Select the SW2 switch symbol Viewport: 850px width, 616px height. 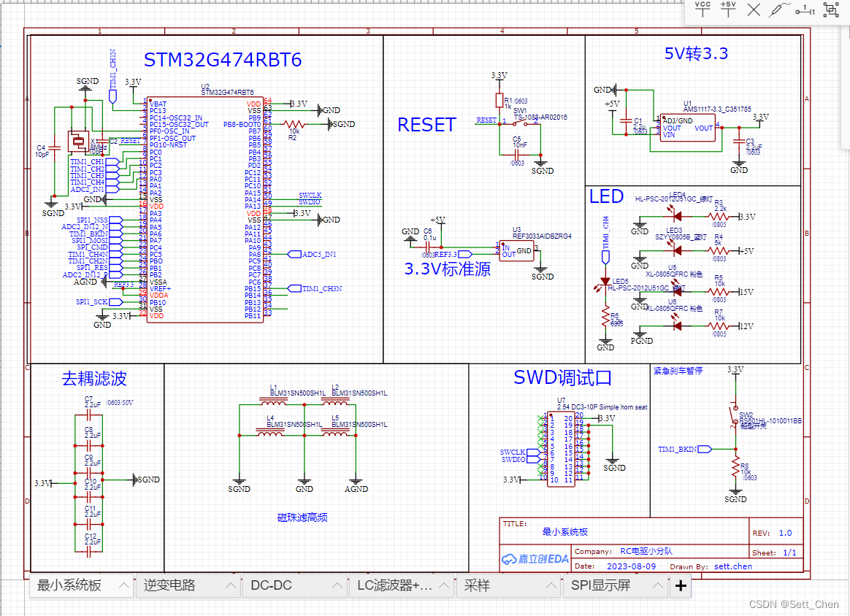pyautogui.click(x=735, y=416)
